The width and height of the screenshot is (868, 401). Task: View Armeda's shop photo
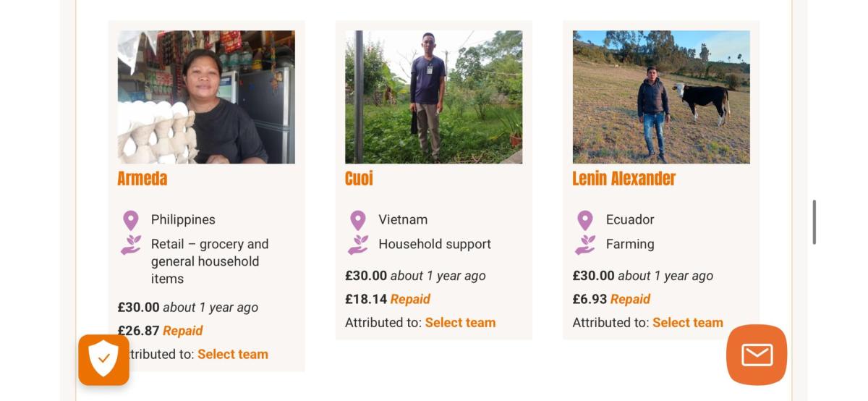click(x=206, y=97)
